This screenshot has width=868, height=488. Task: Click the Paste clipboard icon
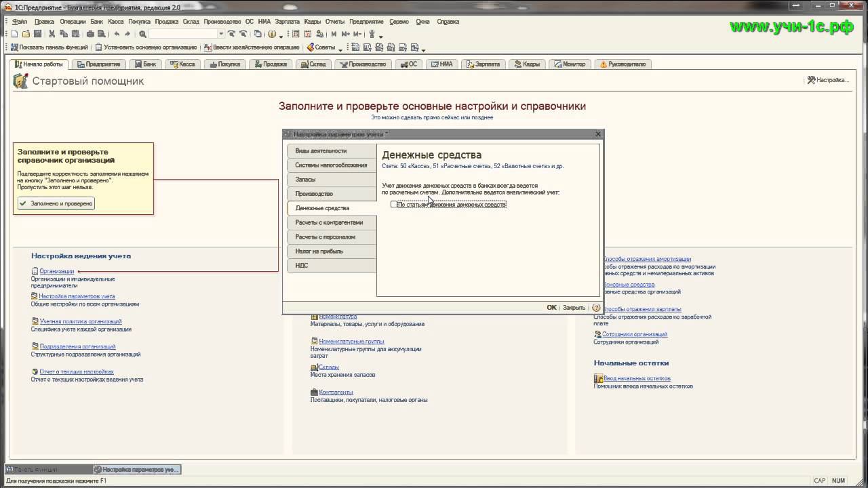tap(75, 34)
